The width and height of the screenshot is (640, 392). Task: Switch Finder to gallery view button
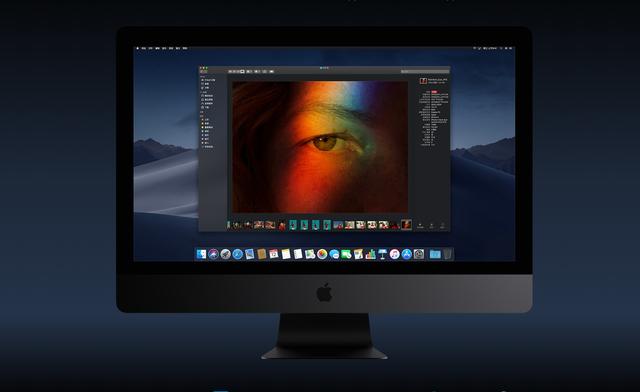pyautogui.click(x=242, y=71)
